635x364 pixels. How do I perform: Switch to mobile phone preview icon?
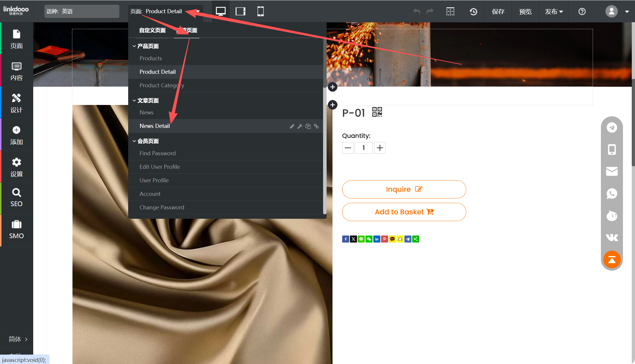[260, 11]
